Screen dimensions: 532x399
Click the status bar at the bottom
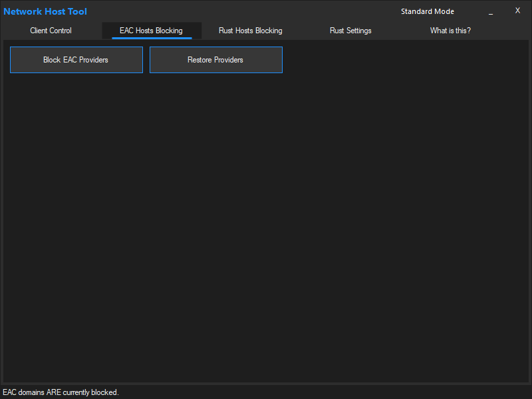[266, 392]
